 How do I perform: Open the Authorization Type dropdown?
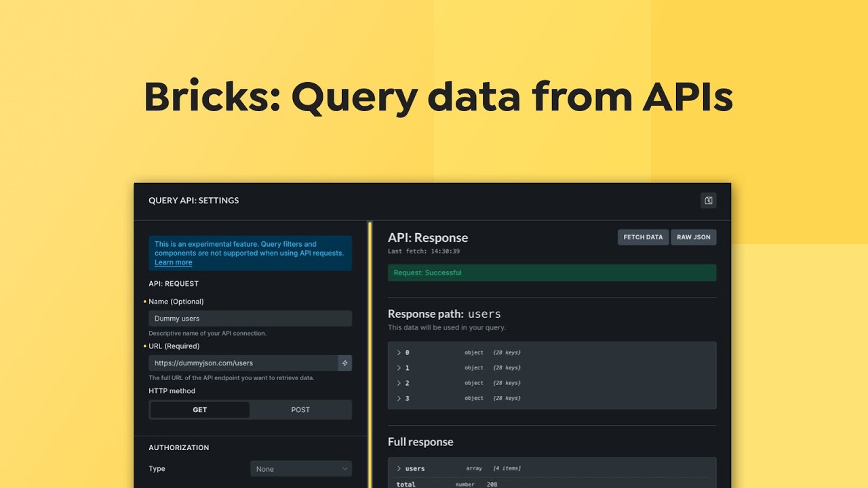pyautogui.click(x=301, y=469)
